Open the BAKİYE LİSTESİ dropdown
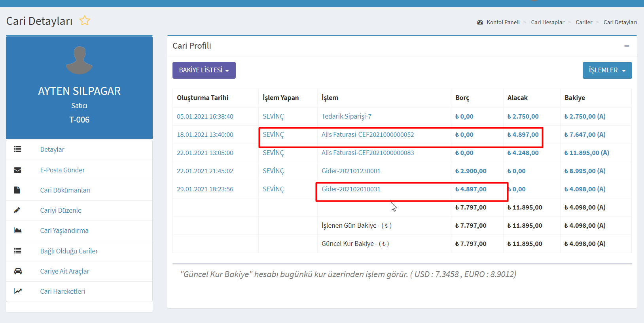Screen dimensions: 644x323 pyautogui.click(x=204, y=70)
